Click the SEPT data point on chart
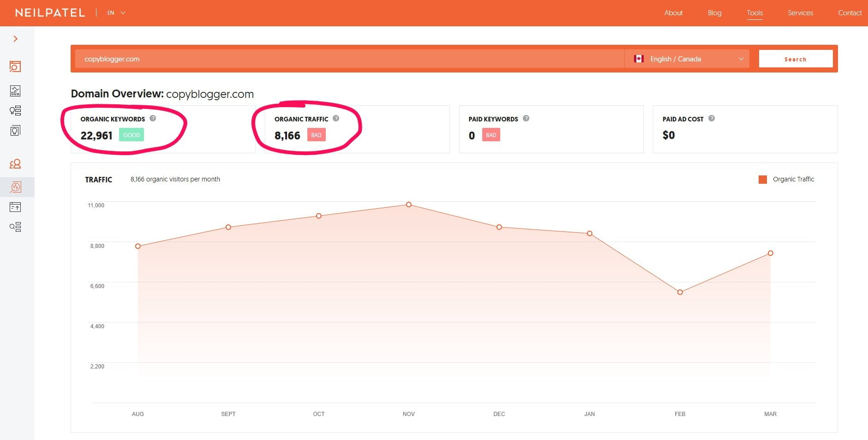 tap(228, 227)
